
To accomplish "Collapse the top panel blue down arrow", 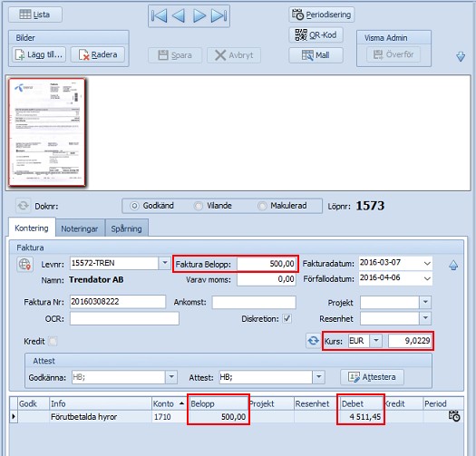I will (x=461, y=56).
